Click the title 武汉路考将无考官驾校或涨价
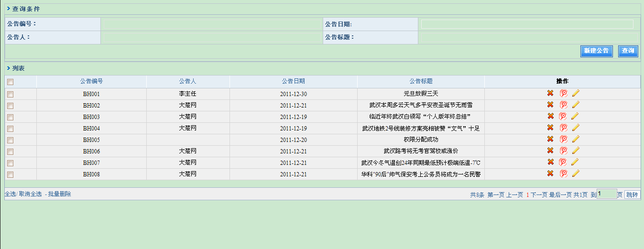Screen dimensions: 644x249 tap(421, 151)
